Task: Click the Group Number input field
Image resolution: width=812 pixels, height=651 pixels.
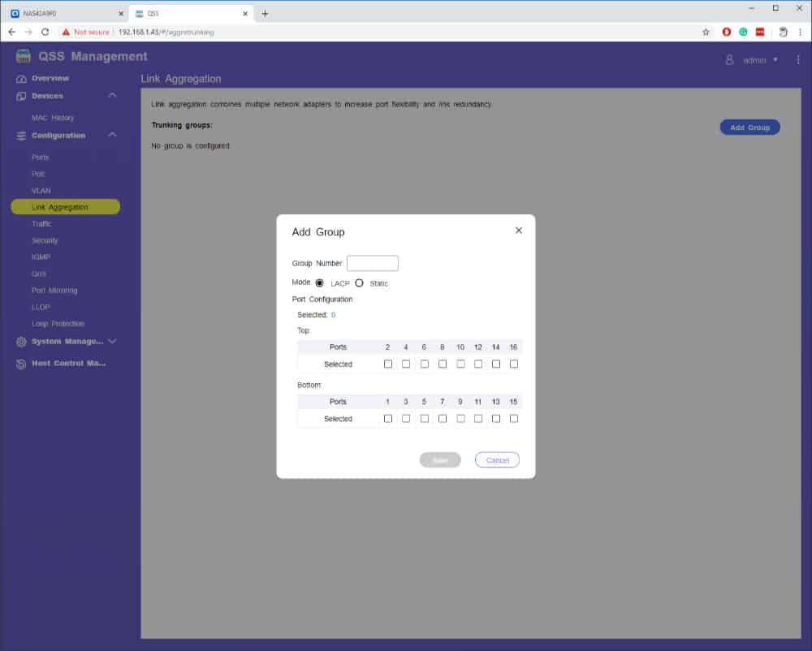Action: (x=372, y=263)
